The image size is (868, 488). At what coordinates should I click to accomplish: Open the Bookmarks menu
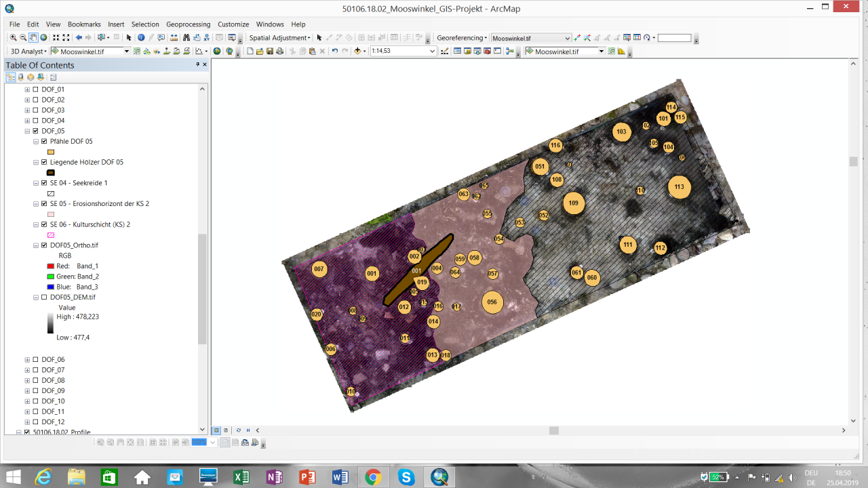[84, 24]
